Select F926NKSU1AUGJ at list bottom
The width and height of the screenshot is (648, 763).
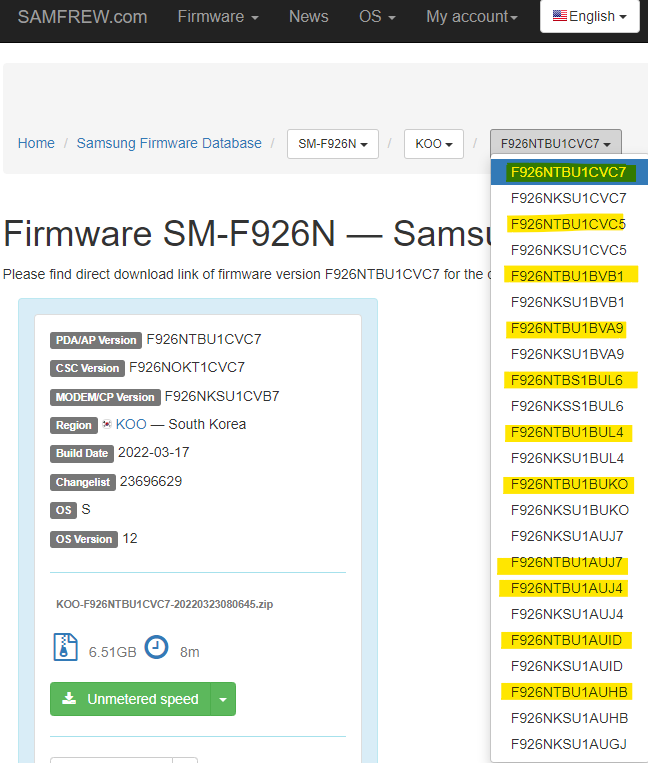pyautogui.click(x=569, y=744)
